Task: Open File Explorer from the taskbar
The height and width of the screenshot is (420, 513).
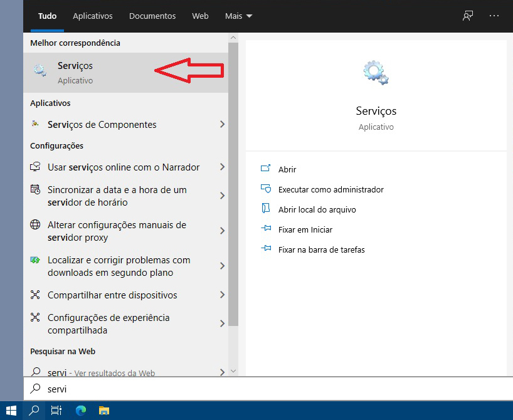Action: point(104,411)
